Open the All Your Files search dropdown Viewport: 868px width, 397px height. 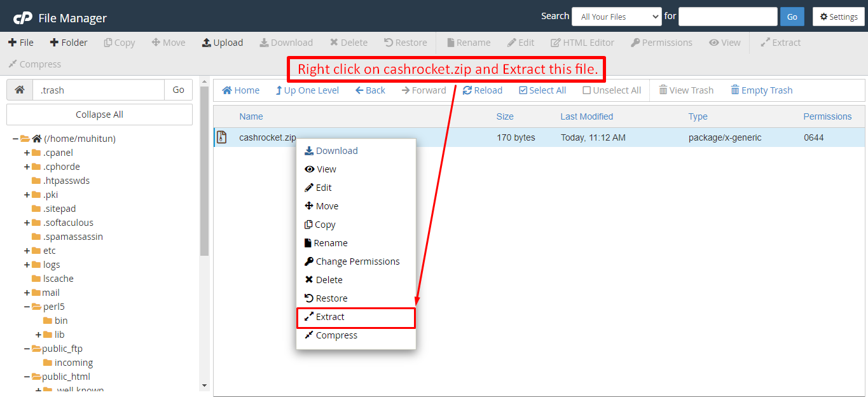click(x=616, y=17)
